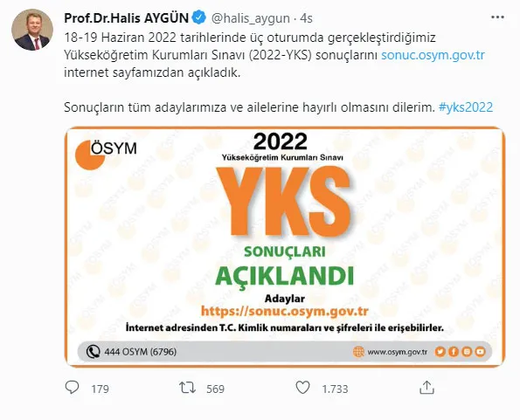The height and width of the screenshot is (420, 520).
Task: Click the Prof.Dr.Halis AYGÜN display name
Action: click(127, 17)
